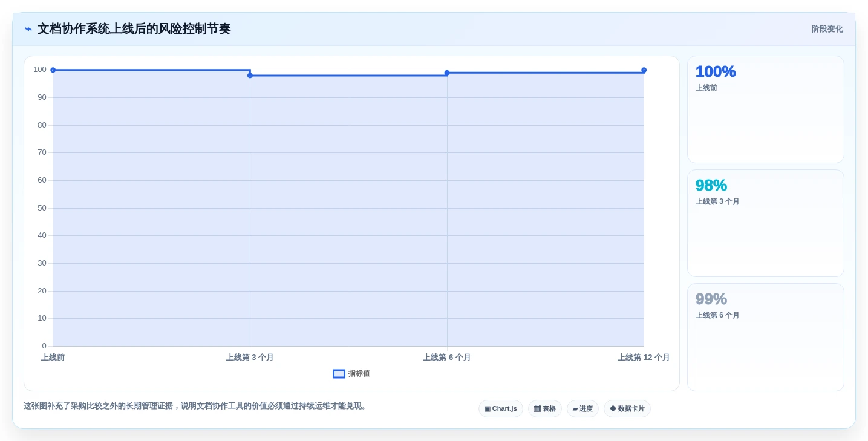Screen dimensions: 868x441
Task: Click the 阶段变化 label in header
Action: click(x=827, y=29)
